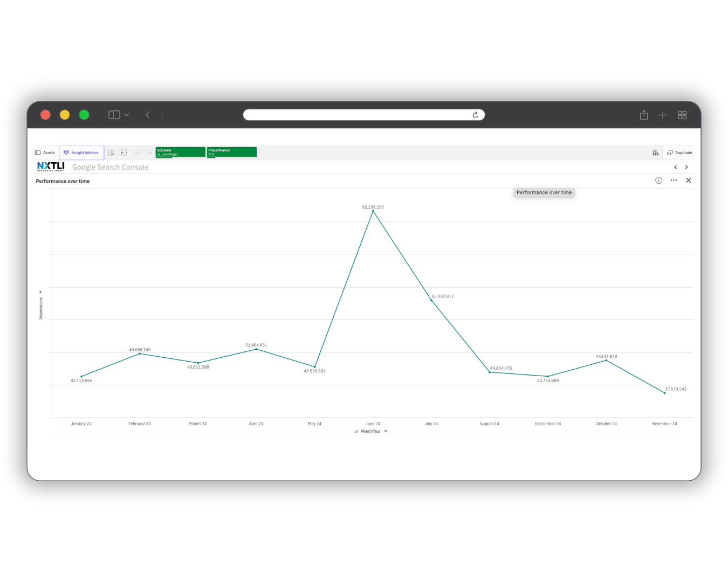Click the step forward selection icon
Image resolution: width=728 pixels, height=582 pixels.
(136, 153)
